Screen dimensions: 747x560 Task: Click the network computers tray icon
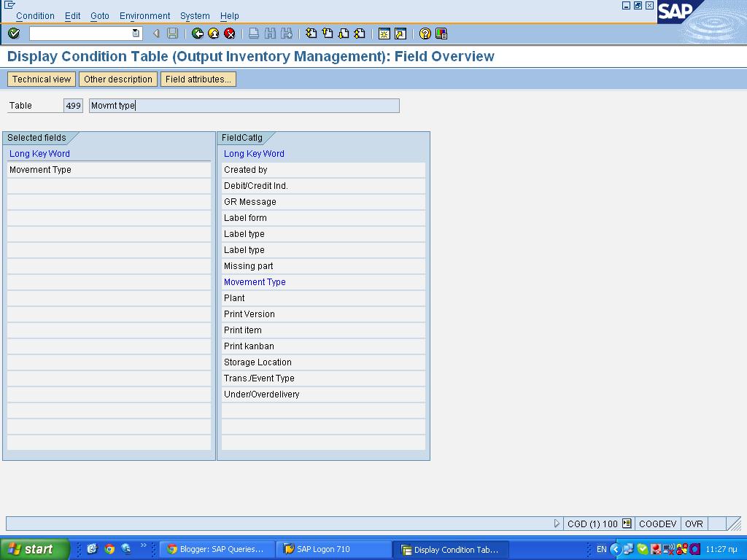pos(628,549)
